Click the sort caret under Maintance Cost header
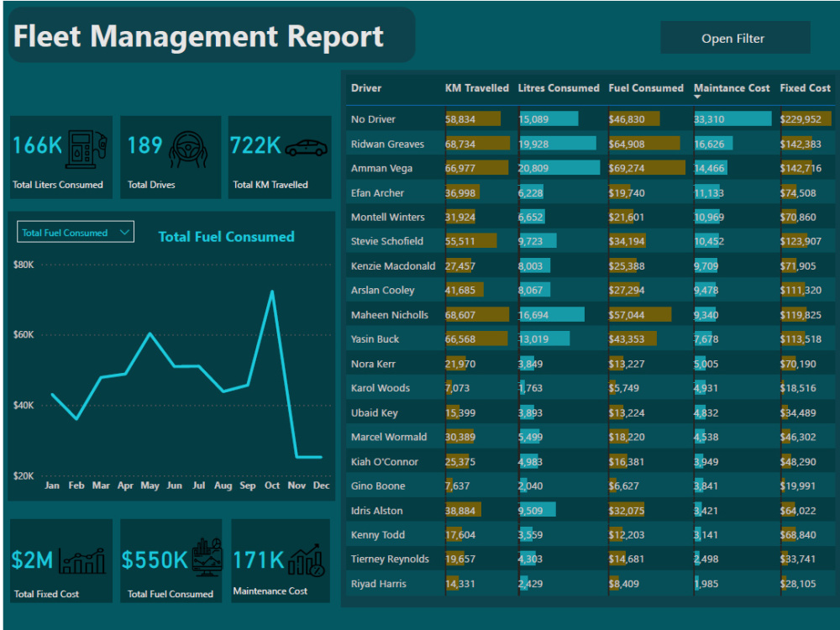 click(696, 98)
